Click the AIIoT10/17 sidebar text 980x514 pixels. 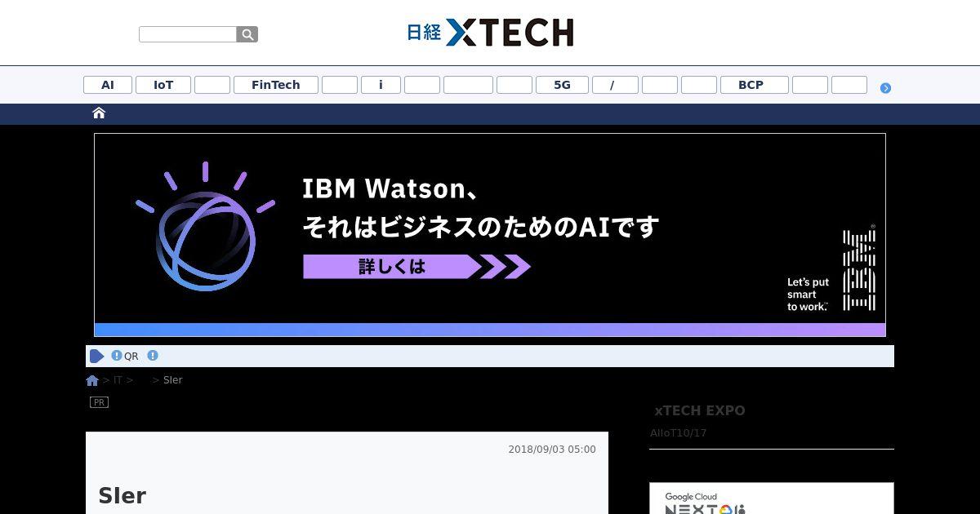pyautogui.click(x=679, y=433)
